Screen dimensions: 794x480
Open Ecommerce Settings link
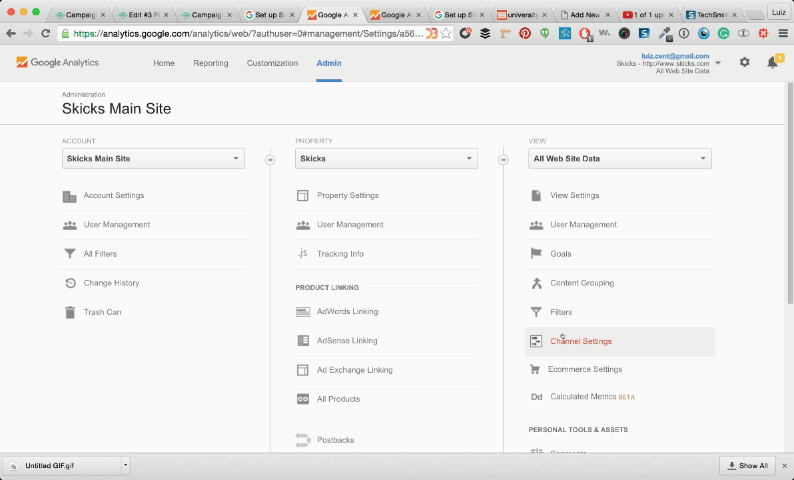(x=585, y=370)
